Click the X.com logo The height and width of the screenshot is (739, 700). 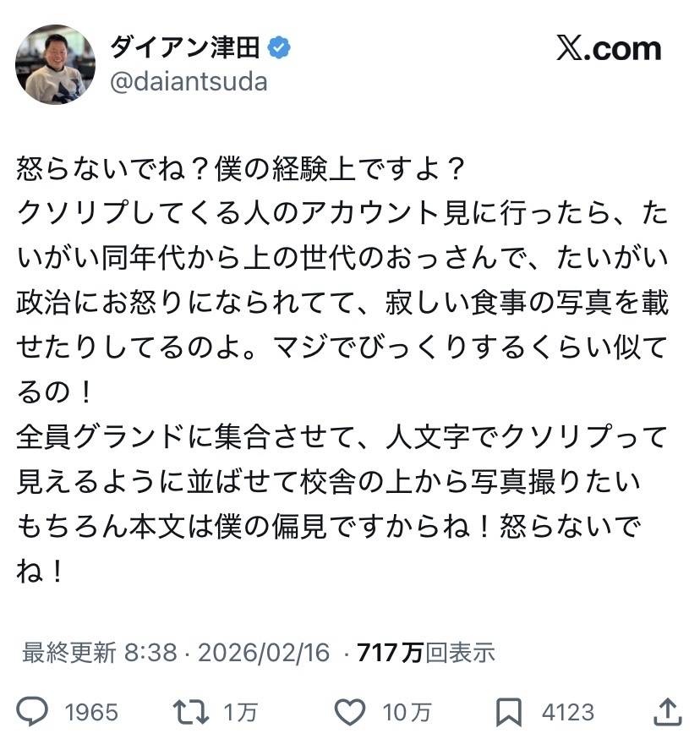pyautogui.click(x=609, y=49)
